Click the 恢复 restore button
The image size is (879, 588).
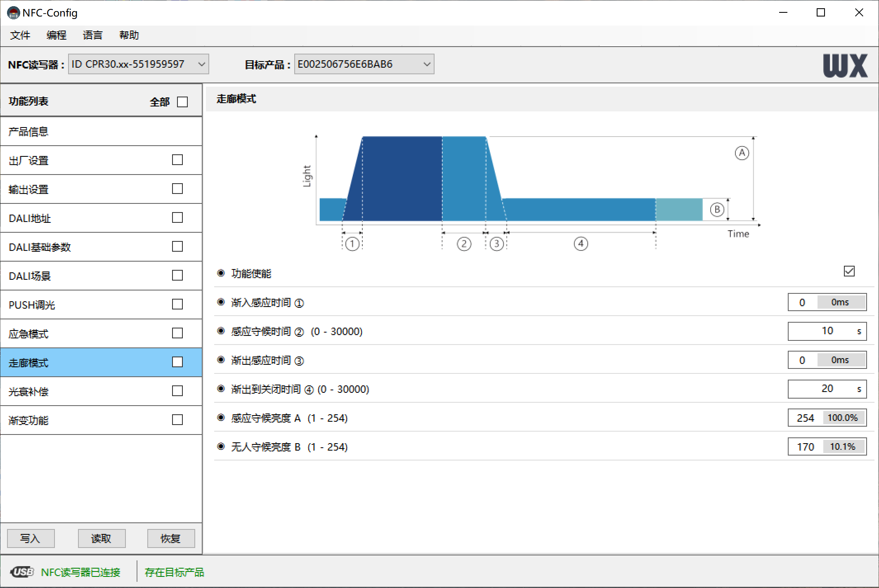pos(171,538)
